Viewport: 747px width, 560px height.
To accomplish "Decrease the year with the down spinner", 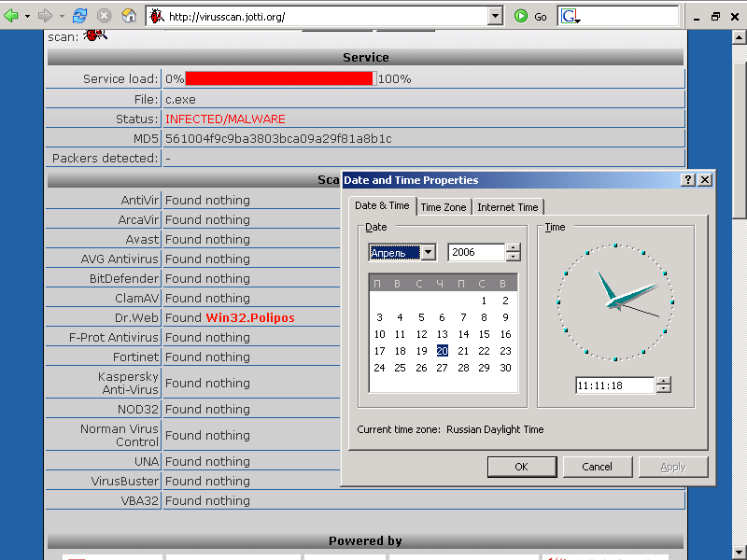I will [513, 257].
